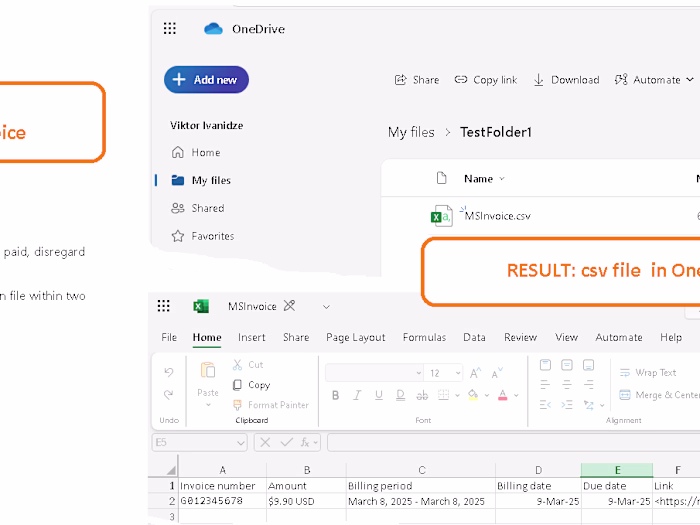The height and width of the screenshot is (525, 700).
Task: Switch to the Review ribbon tab
Action: point(521,338)
